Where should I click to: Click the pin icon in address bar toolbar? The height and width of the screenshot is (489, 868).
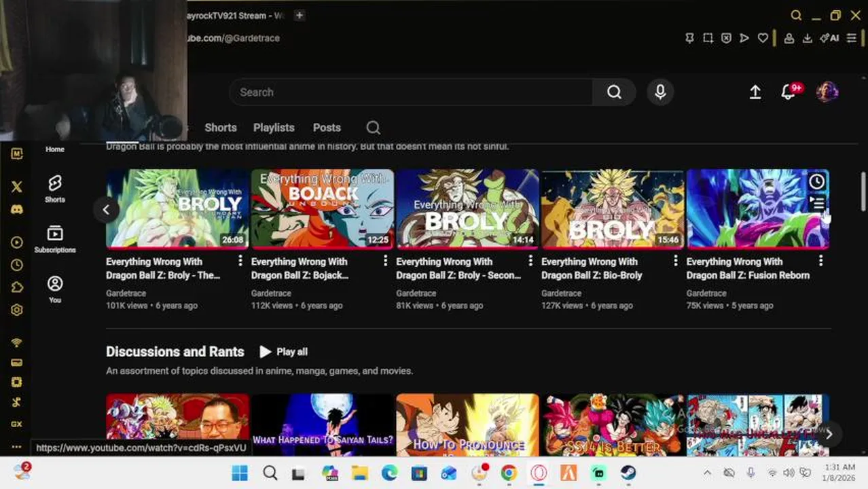pyautogui.click(x=689, y=38)
